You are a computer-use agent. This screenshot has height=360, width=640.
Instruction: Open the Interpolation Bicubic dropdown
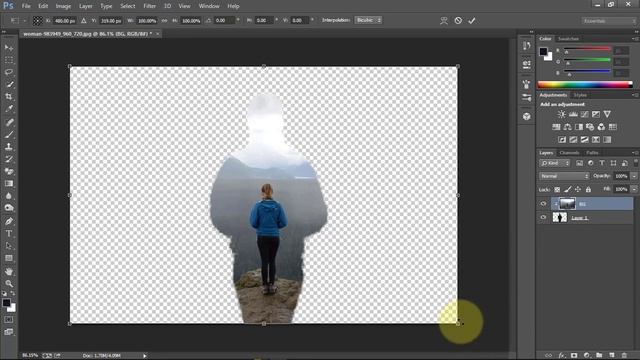click(368, 20)
